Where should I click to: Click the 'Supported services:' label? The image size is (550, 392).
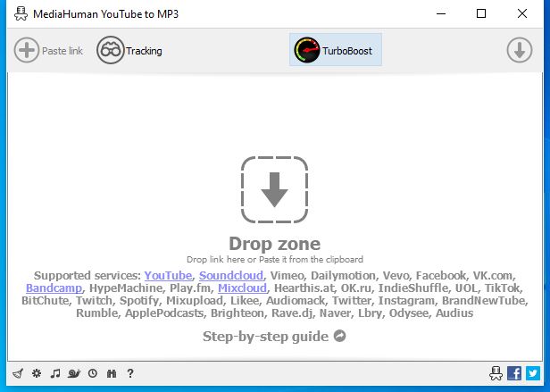[87, 276]
